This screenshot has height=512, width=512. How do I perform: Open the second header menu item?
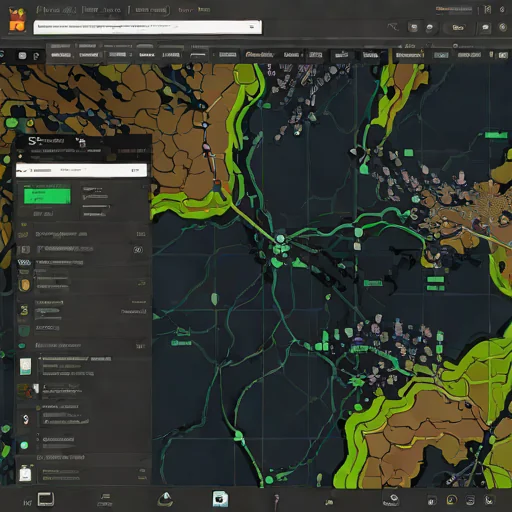point(101,10)
